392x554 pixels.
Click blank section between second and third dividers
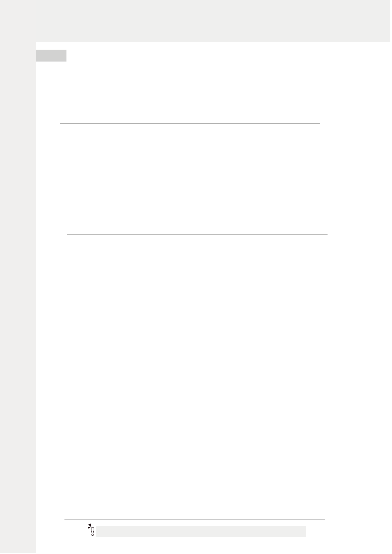pyautogui.click(x=197, y=314)
